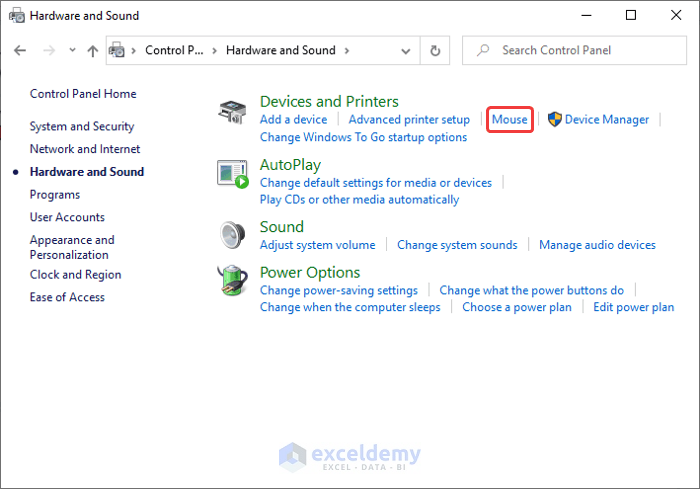Go back with the Back arrow

pos(21,50)
